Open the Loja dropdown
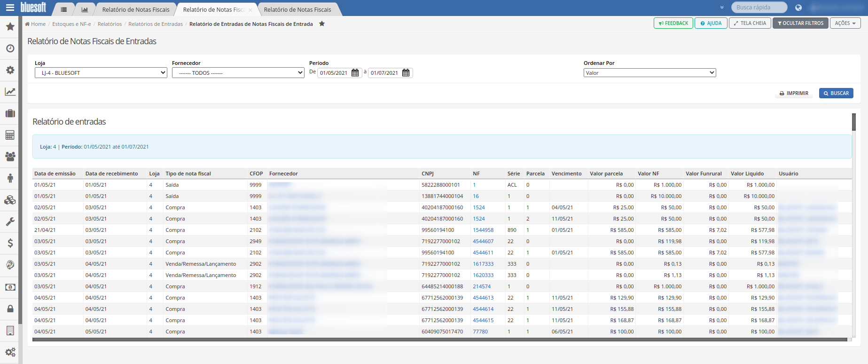The image size is (868, 364). (101, 73)
